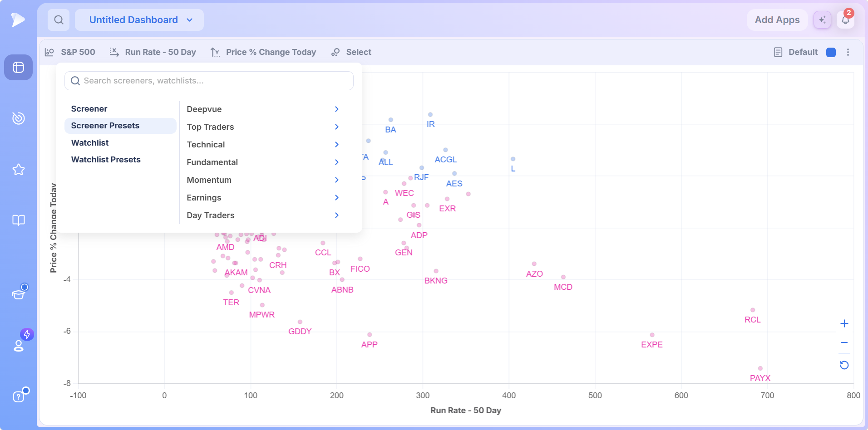868x430 pixels.
Task: Click the BKNG data point label
Action: 436,281
